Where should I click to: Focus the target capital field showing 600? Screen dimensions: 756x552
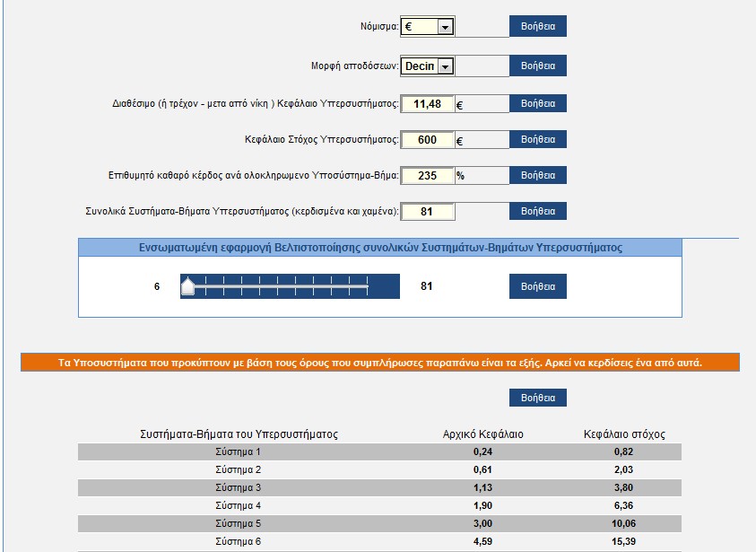(x=427, y=140)
